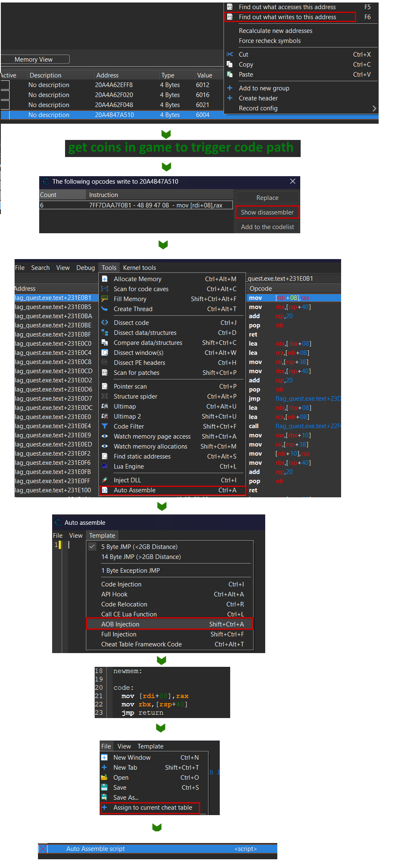The width and height of the screenshot is (417, 868).
Task: Click the icon for Find out what accesses this address
Action: coord(230,7)
